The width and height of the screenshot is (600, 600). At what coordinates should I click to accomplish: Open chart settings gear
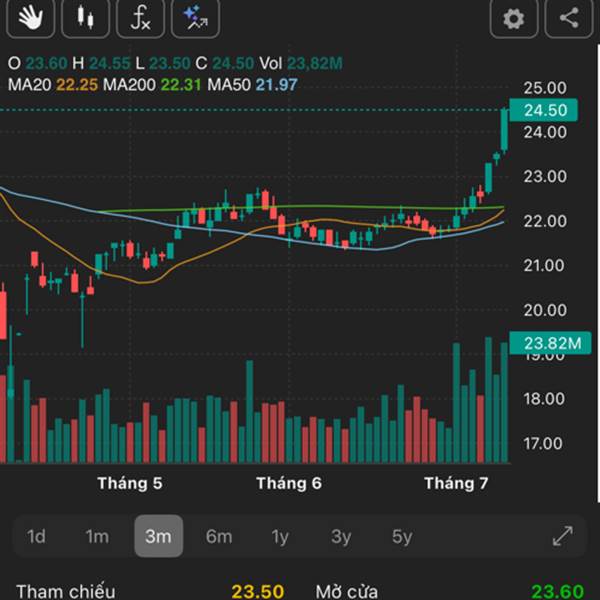(x=514, y=18)
